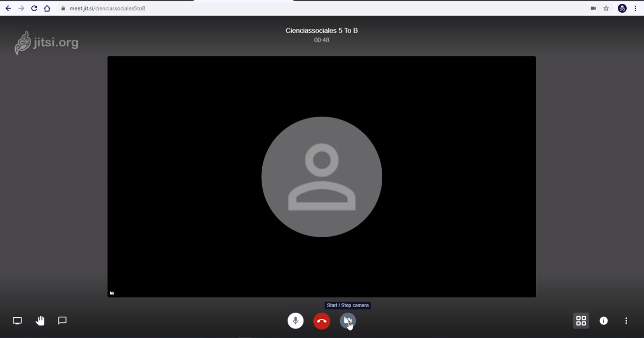
Task: Hang up with the red phone button
Action: 322,321
